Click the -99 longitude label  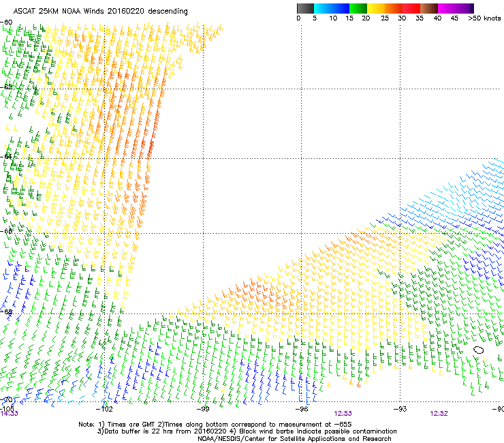(x=203, y=409)
